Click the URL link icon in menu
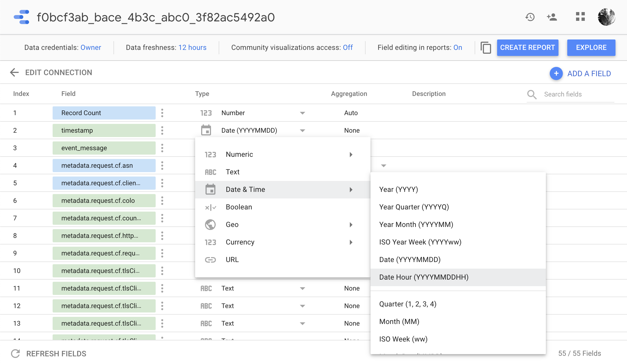The height and width of the screenshot is (364, 627). (210, 260)
